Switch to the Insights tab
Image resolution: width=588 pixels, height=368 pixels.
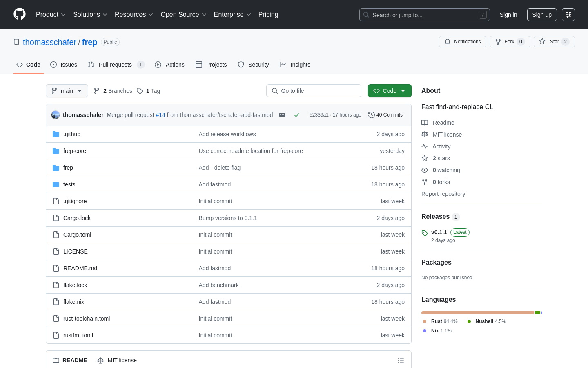click(295, 65)
